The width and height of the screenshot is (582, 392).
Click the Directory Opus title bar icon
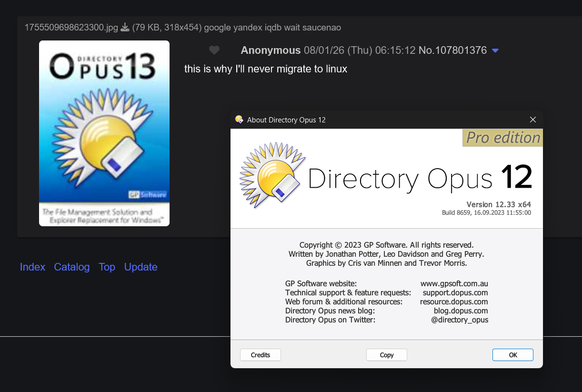coord(239,120)
